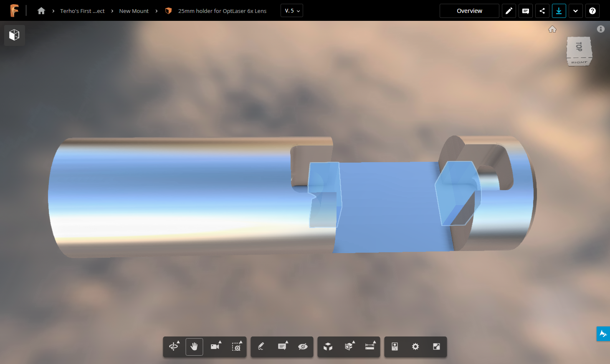Select the Pan hand tool
The height and width of the screenshot is (364, 610).
pos(194,346)
